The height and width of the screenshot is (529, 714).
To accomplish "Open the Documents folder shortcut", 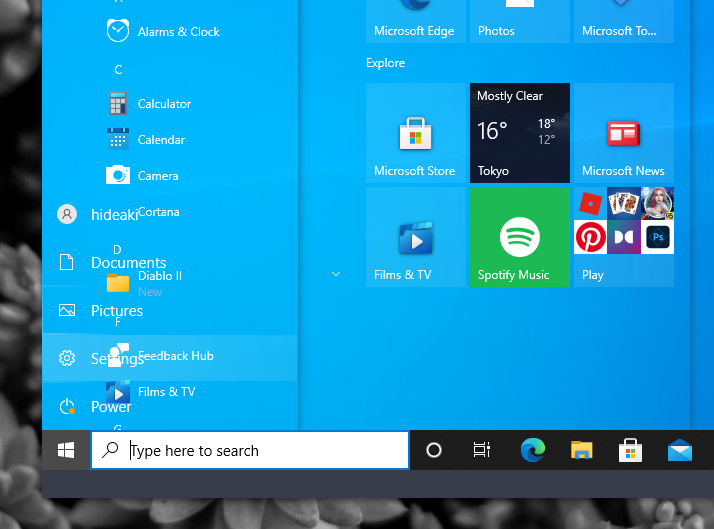I will click(x=112, y=262).
